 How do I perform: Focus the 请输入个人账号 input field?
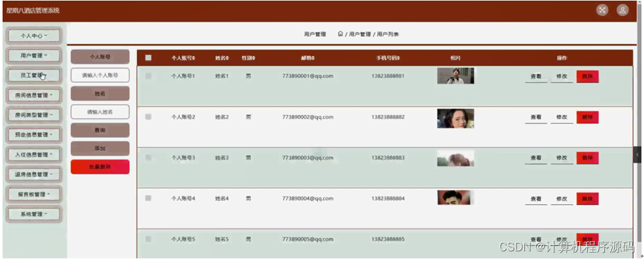click(x=100, y=75)
